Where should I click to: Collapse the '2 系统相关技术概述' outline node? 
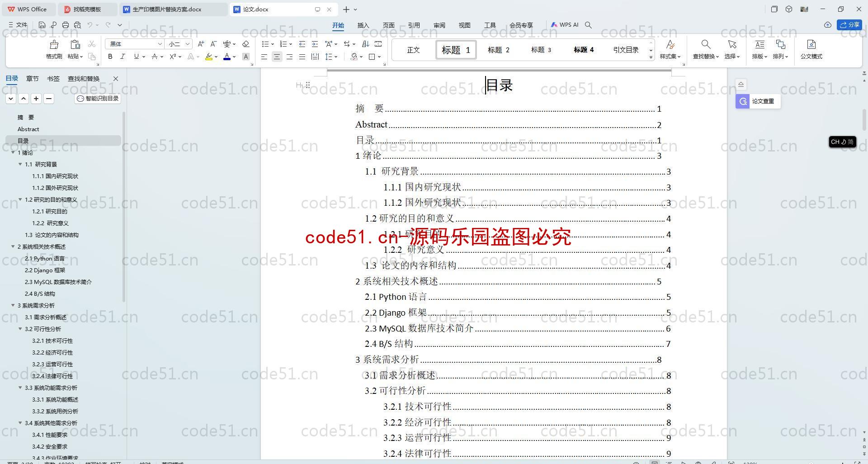point(13,246)
